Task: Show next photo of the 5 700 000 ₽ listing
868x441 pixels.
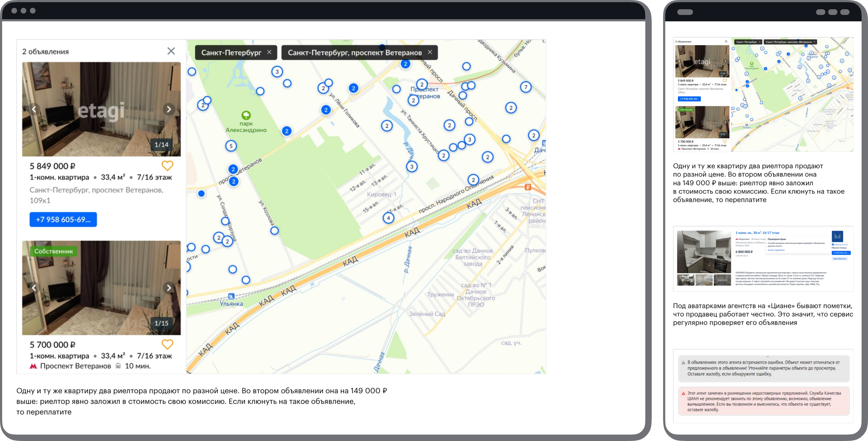Action: (169, 288)
